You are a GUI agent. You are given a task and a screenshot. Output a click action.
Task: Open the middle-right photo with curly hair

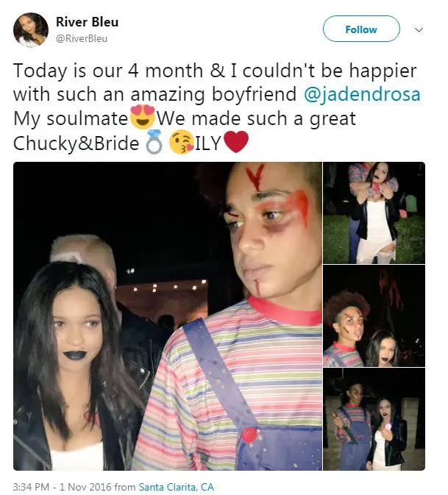[374, 316]
